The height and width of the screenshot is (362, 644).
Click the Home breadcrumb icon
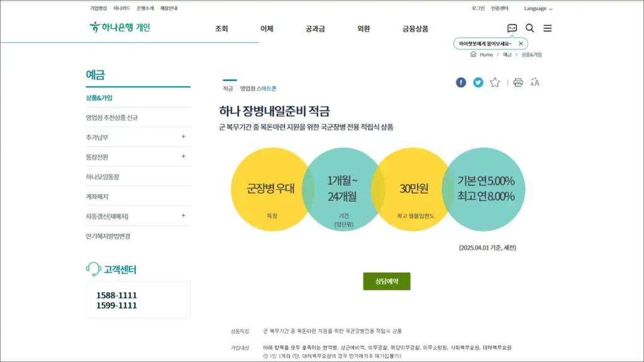(x=473, y=54)
